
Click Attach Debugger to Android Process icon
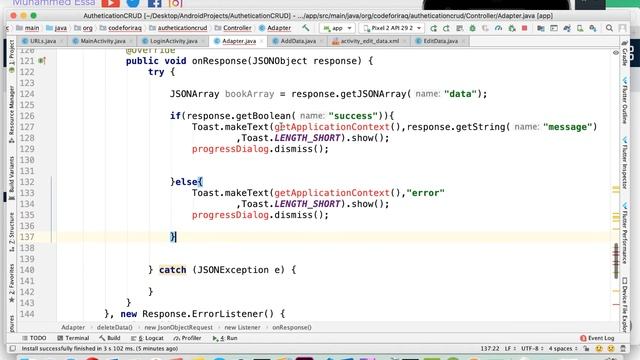512,28
